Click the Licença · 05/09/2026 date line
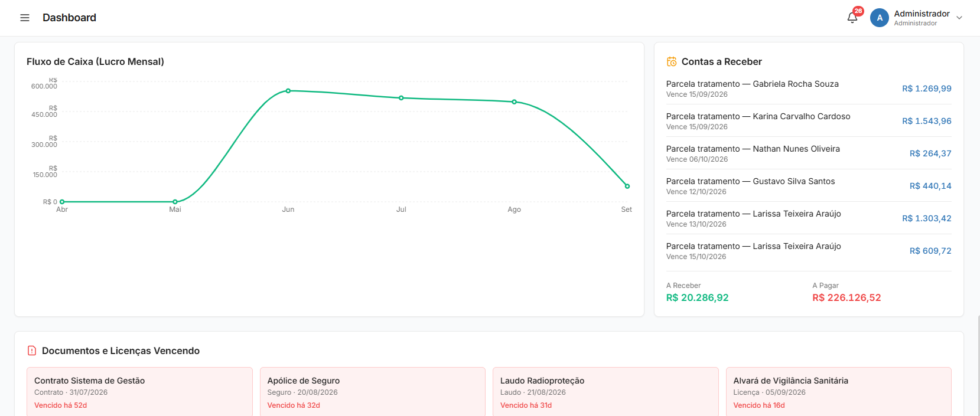Image resolution: width=980 pixels, height=416 pixels. (769, 392)
